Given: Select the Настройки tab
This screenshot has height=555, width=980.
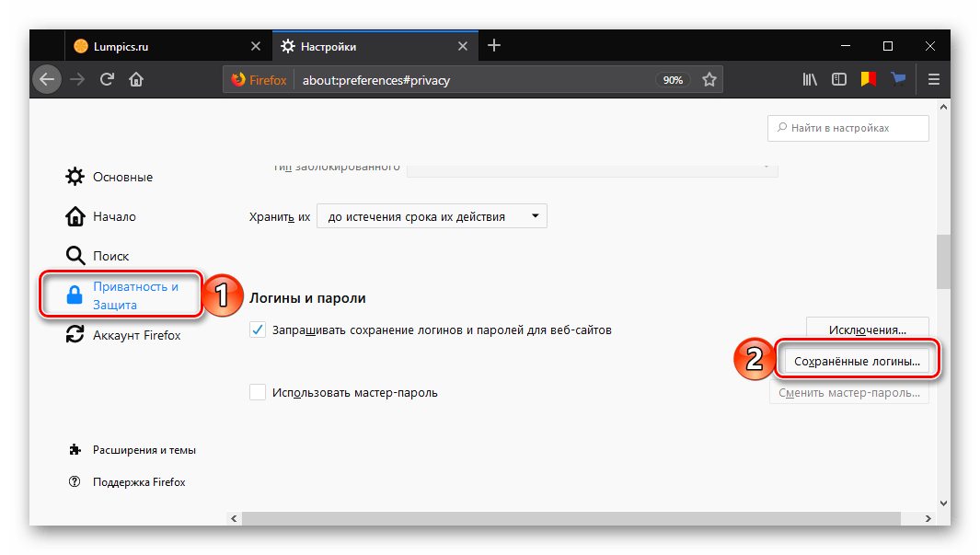Looking at the screenshot, I should [x=375, y=46].
